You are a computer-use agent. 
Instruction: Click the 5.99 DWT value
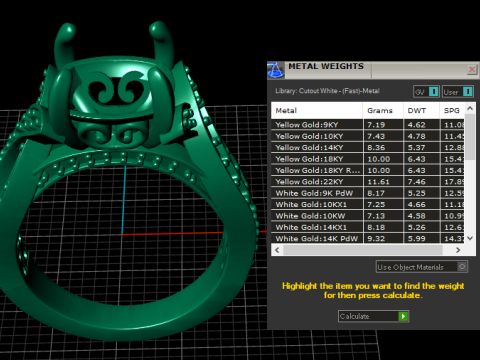(416, 238)
